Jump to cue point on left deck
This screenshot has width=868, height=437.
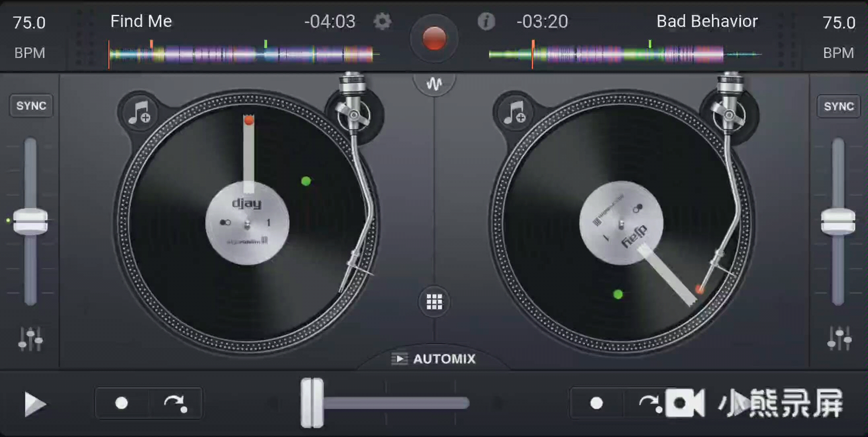[x=176, y=403]
